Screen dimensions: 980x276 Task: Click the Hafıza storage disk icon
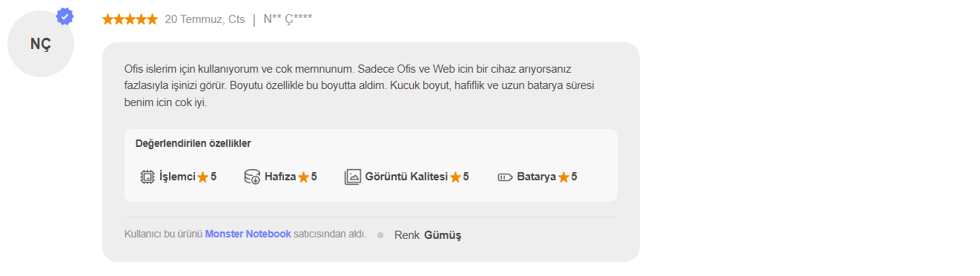[x=252, y=177]
